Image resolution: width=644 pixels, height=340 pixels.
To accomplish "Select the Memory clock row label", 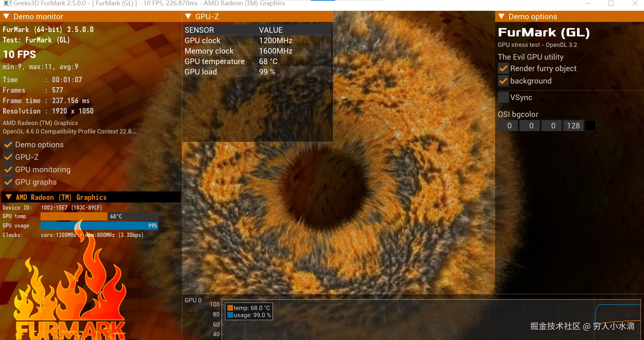I will click(209, 51).
